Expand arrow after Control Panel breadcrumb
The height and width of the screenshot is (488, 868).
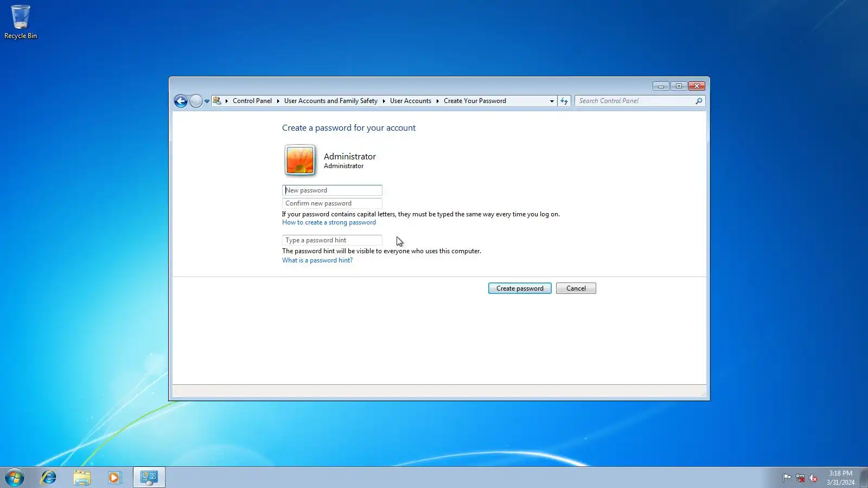(278, 101)
